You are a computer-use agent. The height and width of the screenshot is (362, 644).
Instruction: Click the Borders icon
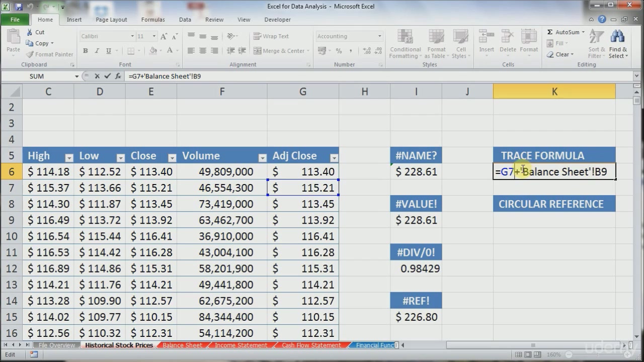point(131,51)
